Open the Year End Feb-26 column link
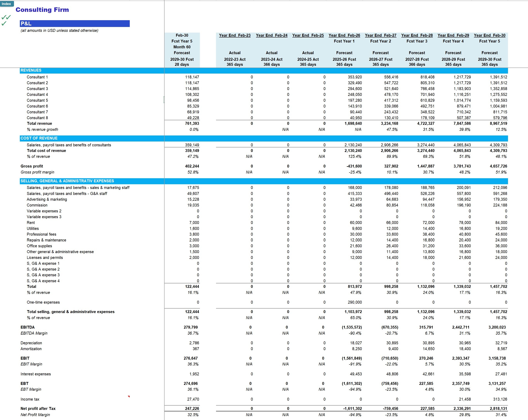Screen dimensions: 528x420 [344, 35]
